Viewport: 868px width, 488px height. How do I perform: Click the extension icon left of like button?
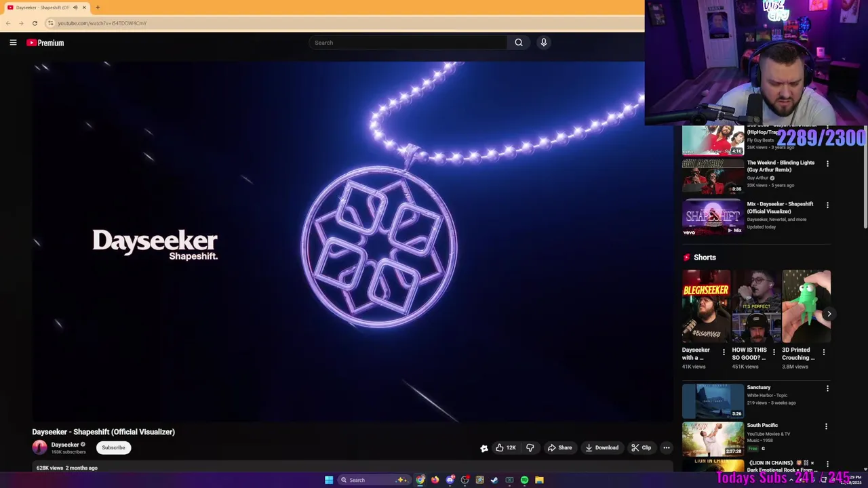click(484, 448)
